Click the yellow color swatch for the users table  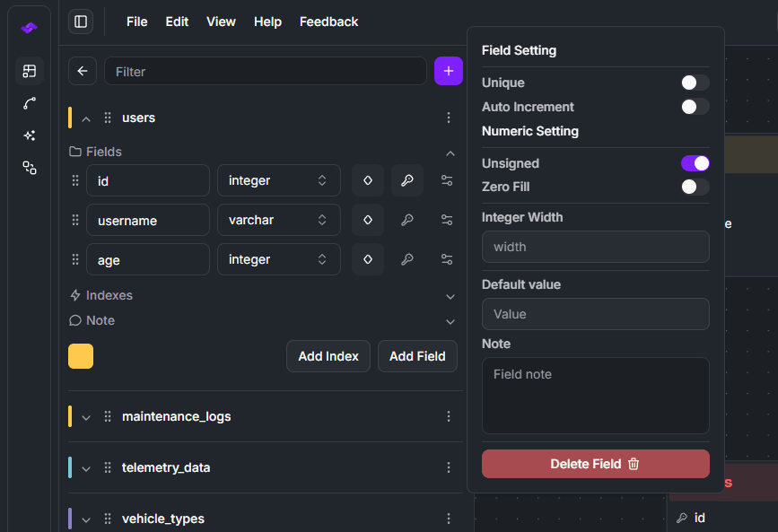click(80, 356)
